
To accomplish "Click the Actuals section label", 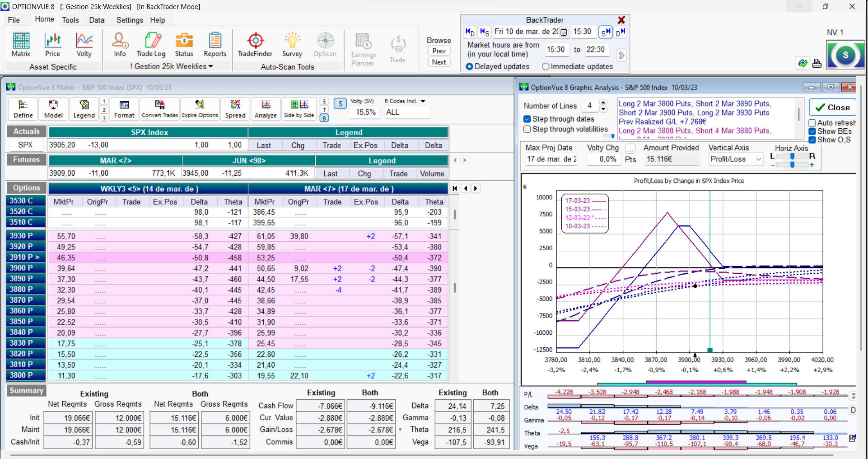I will (26, 131).
